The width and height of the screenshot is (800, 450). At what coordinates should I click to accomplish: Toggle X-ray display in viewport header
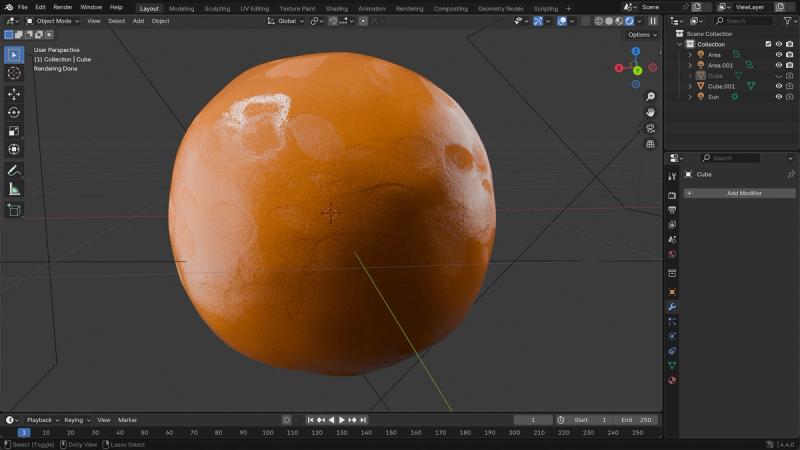[x=586, y=21]
